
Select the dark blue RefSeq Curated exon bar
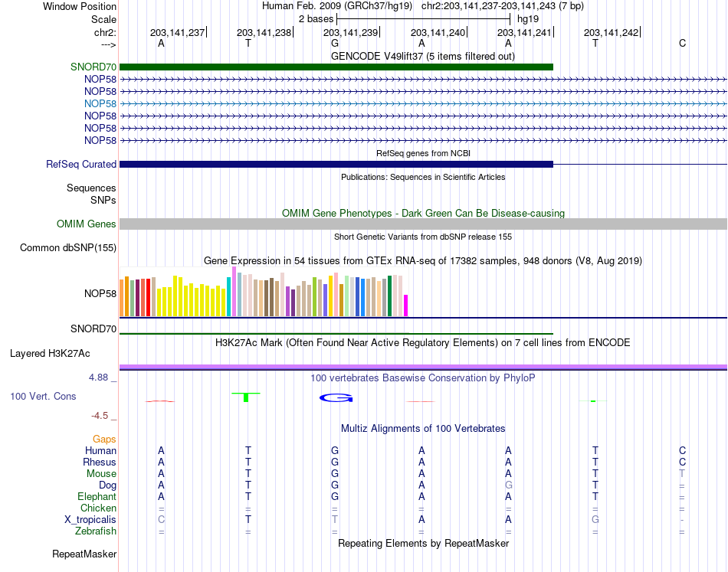(336, 164)
